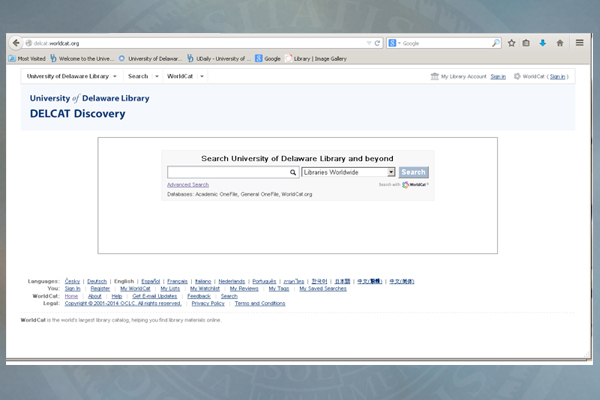Click the WorldCat gear icon in header
Viewport: 600px width, 400px height.
click(x=517, y=76)
